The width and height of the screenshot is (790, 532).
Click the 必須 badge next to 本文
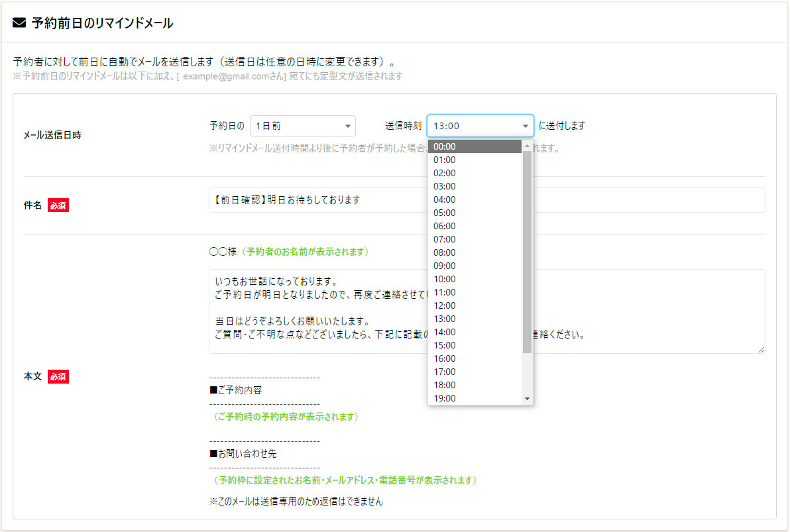(58, 376)
